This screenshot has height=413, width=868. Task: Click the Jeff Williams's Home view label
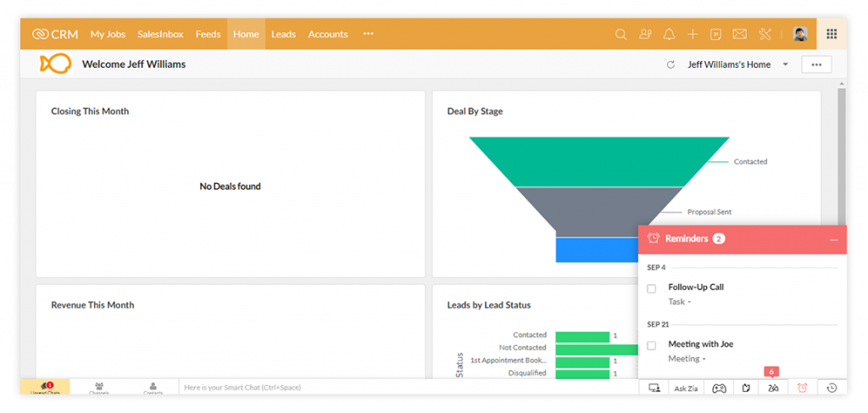point(729,64)
